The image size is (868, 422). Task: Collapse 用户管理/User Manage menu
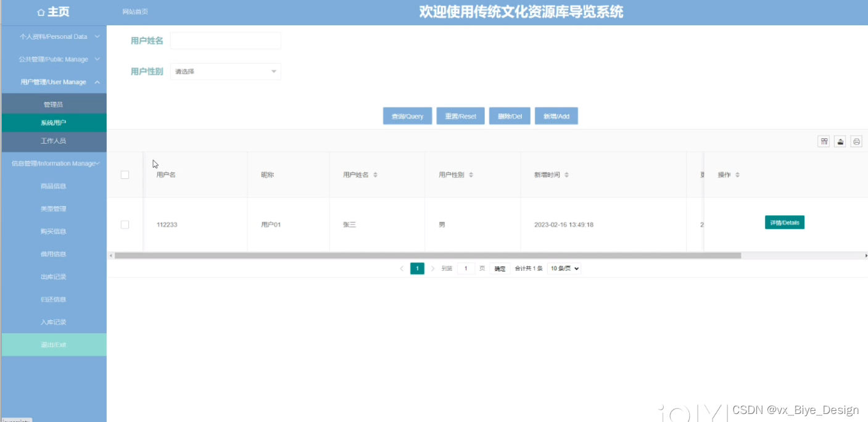pos(53,82)
